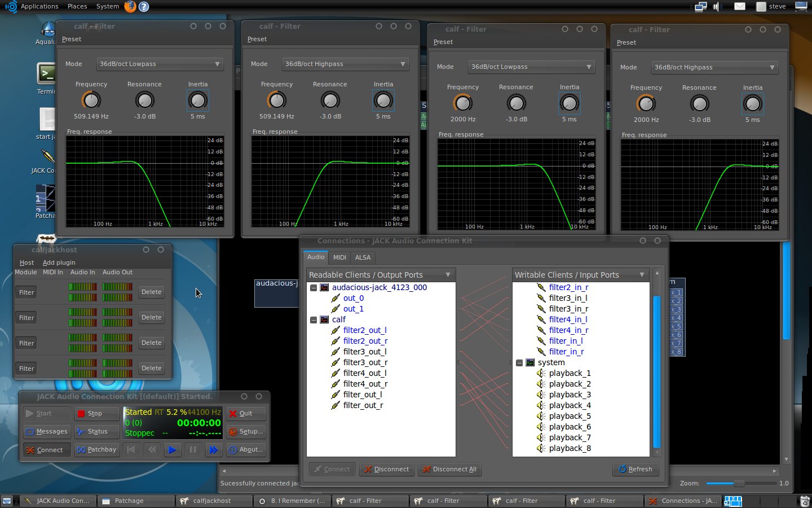Viewport: 812px width, 508px height.
Task: Click the Stop button in JACK control
Action: [x=97, y=413]
